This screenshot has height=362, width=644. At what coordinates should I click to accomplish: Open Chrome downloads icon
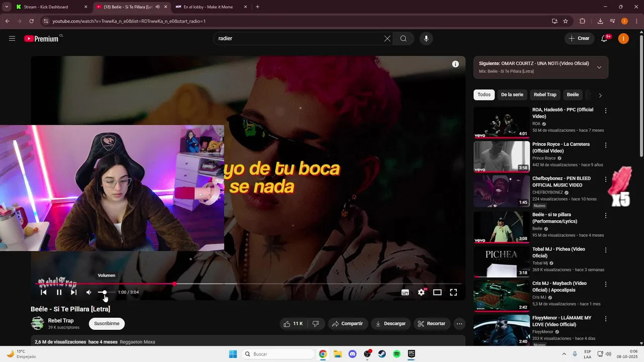tap(600, 21)
